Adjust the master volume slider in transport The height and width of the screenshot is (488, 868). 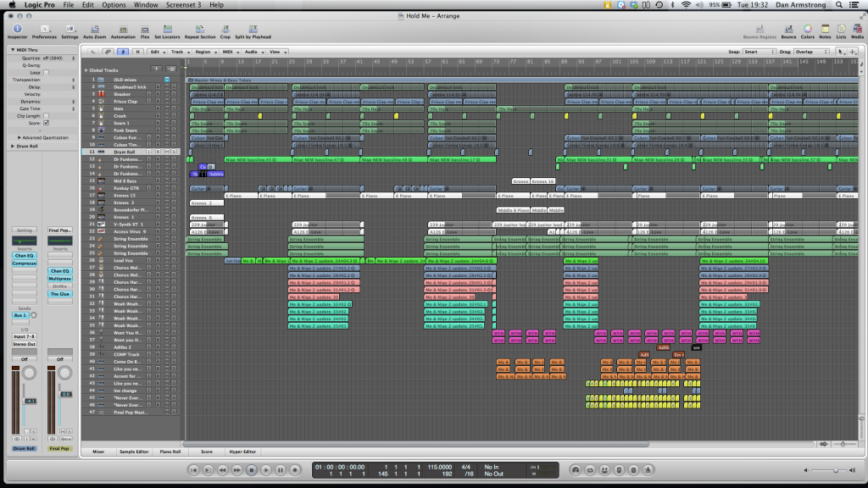tap(829, 469)
